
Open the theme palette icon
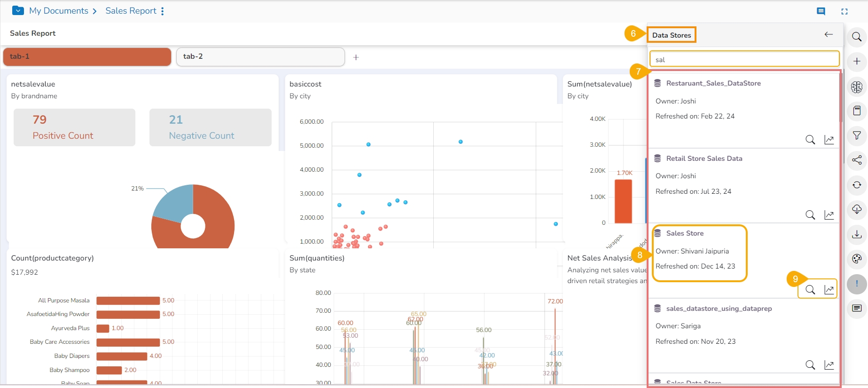[x=857, y=259]
